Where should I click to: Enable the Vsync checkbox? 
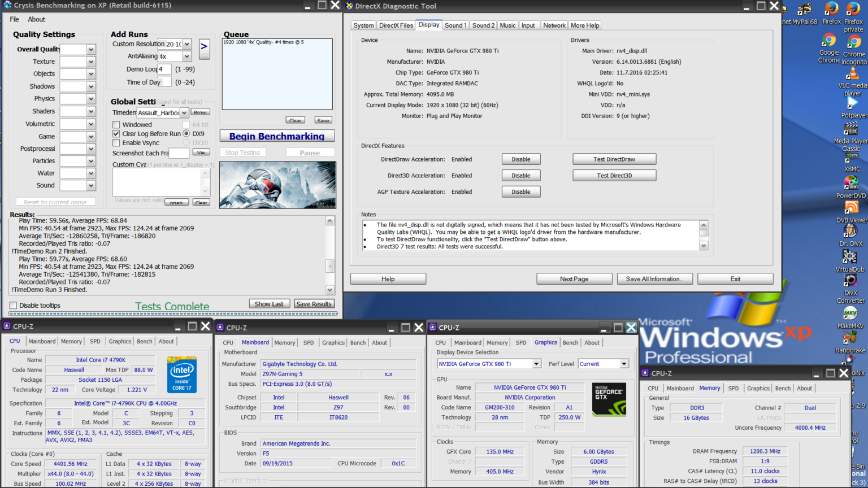116,142
